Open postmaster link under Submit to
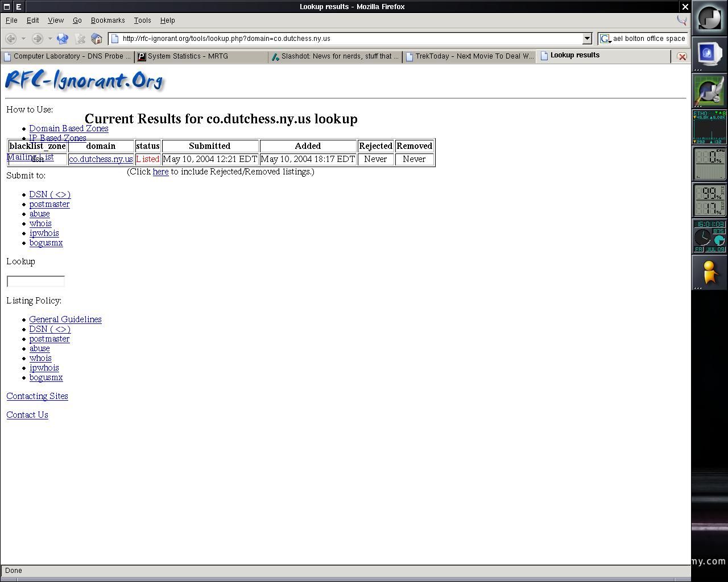This screenshot has width=728, height=582. pos(49,204)
